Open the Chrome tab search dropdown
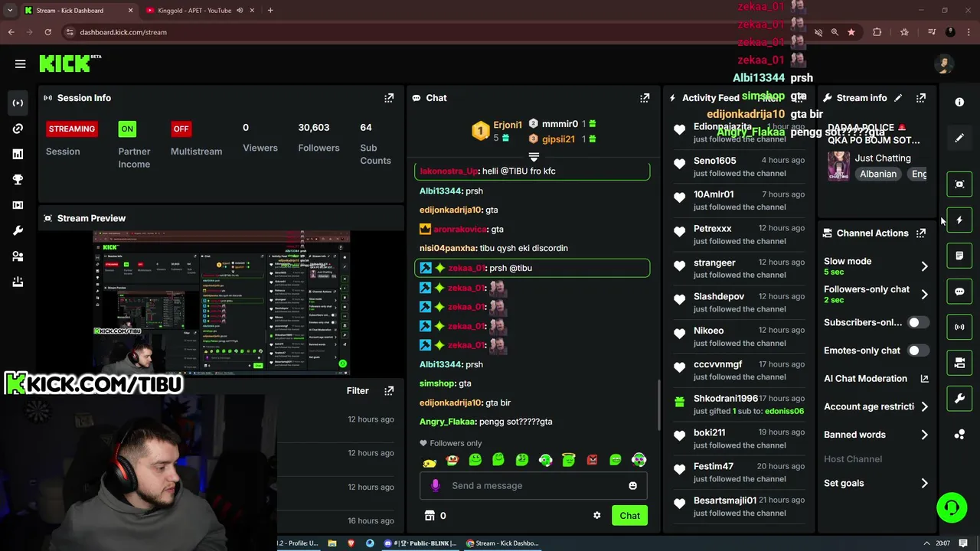 point(9,10)
